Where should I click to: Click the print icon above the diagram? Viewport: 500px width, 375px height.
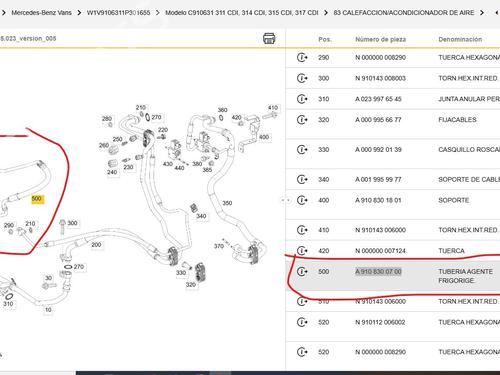tap(269, 38)
